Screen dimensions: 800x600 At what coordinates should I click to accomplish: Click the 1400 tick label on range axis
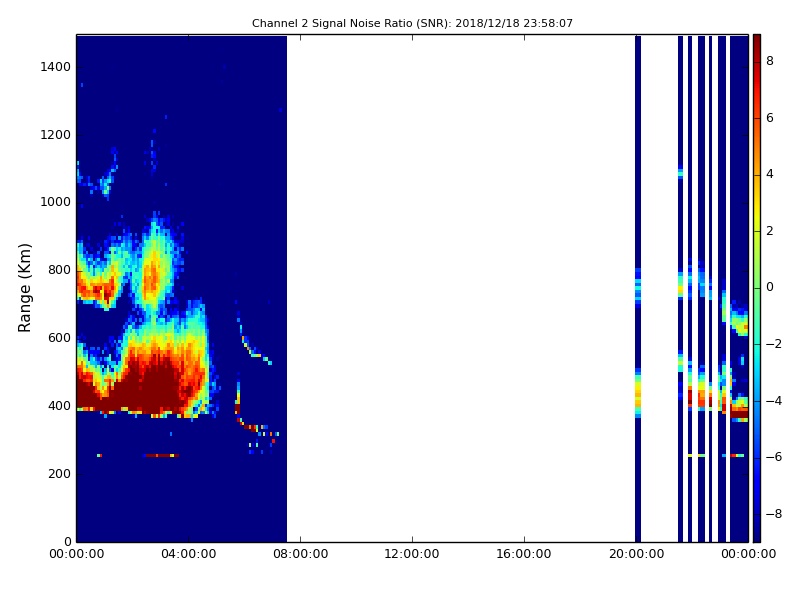coord(56,67)
